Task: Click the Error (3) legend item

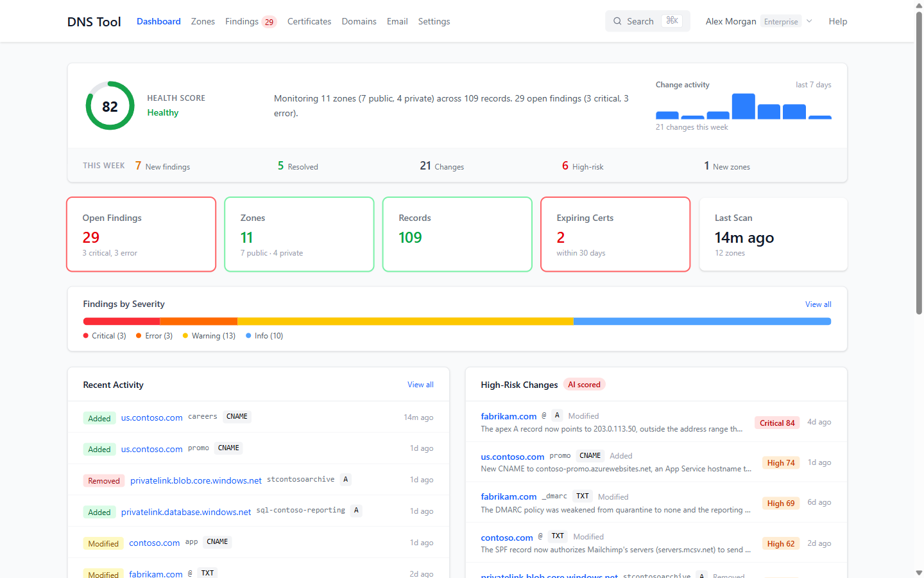Action: (154, 336)
